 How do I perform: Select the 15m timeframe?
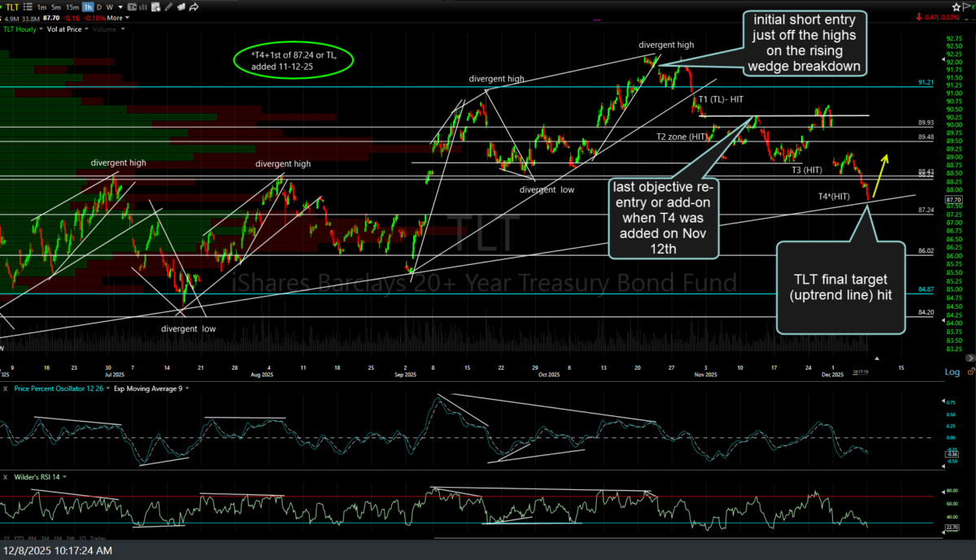pyautogui.click(x=72, y=7)
